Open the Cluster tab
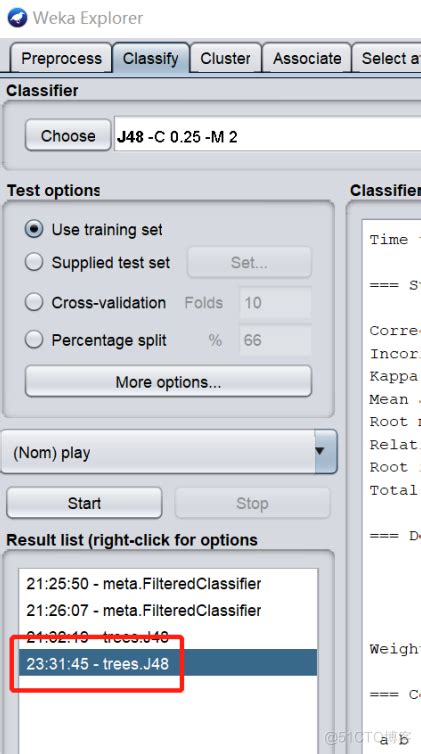421x754 pixels. tap(225, 58)
